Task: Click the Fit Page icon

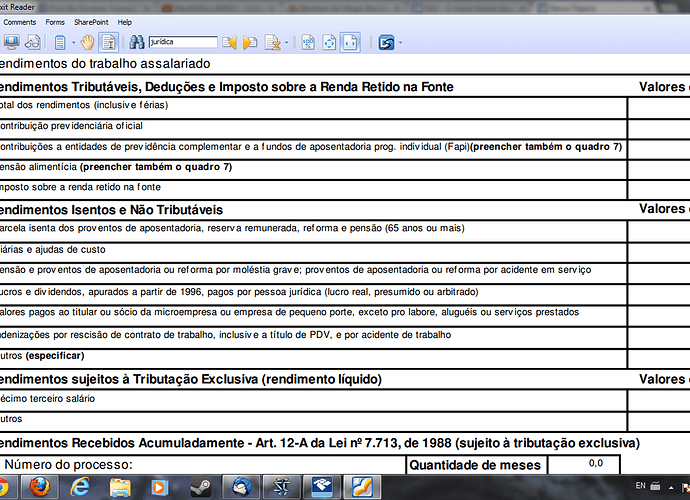Action: (329, 42)
